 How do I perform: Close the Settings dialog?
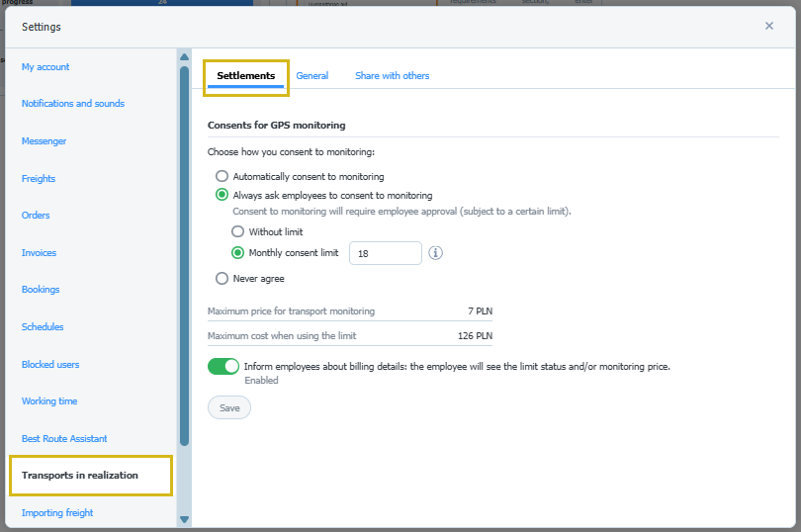[768, 26]
